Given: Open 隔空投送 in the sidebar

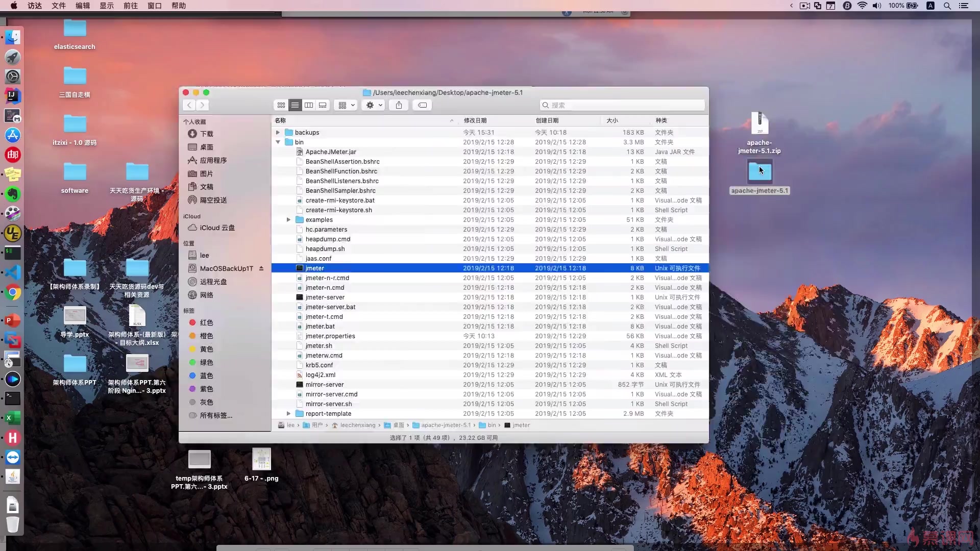Looking at the screenshot, I should pos(213,200).
